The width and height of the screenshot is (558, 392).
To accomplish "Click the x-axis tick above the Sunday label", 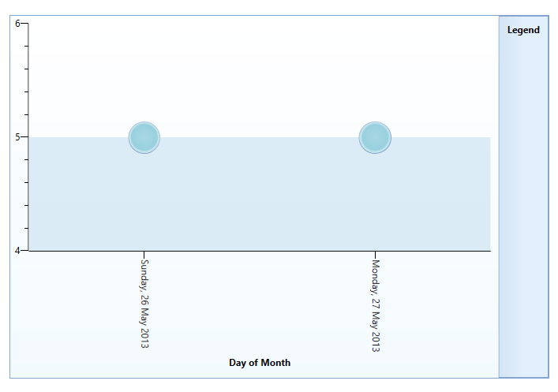I will click(144, 254).
